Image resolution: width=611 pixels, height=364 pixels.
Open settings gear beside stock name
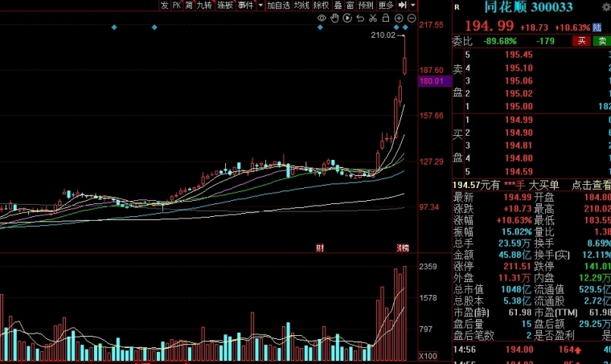606,6
